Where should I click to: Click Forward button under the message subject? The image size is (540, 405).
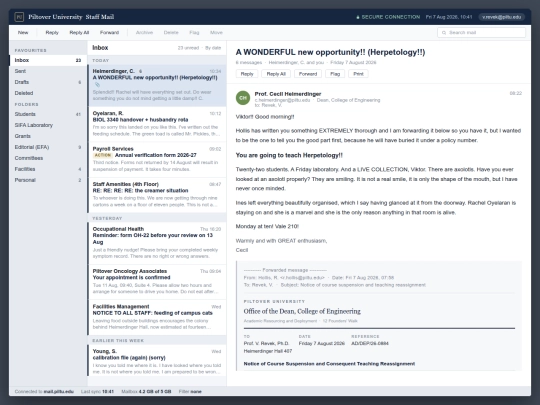pyautogui.click(x=308, y=74)
